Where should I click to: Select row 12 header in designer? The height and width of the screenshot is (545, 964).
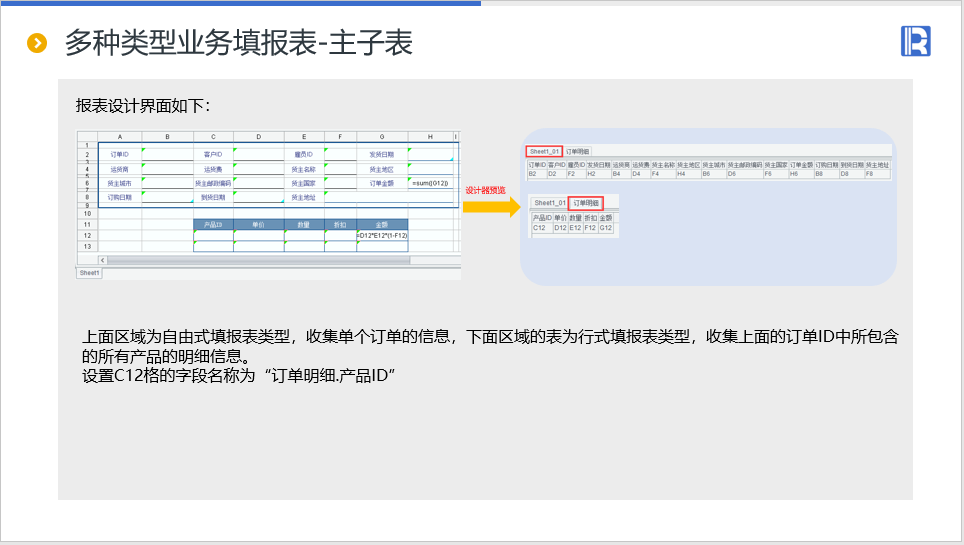pos(87,236)
